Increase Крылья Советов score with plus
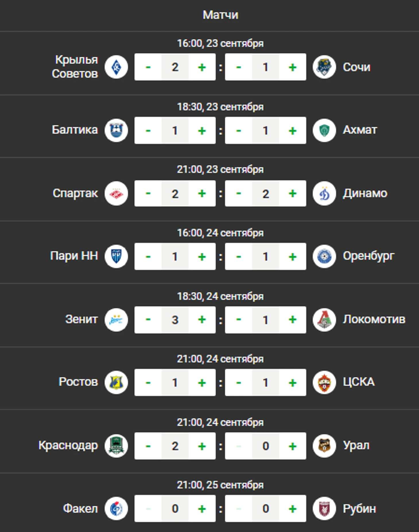The height and width of the screenshot is (532, 419). pos(202,67)
